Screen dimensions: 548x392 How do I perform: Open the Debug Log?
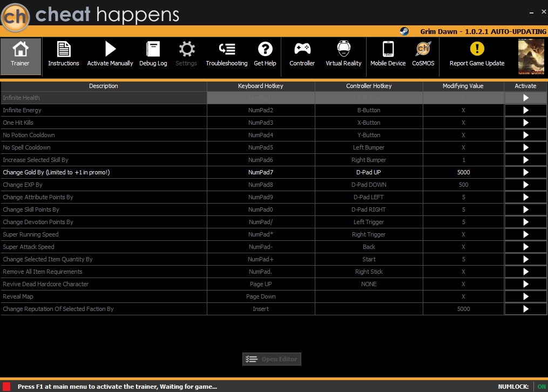153,54
